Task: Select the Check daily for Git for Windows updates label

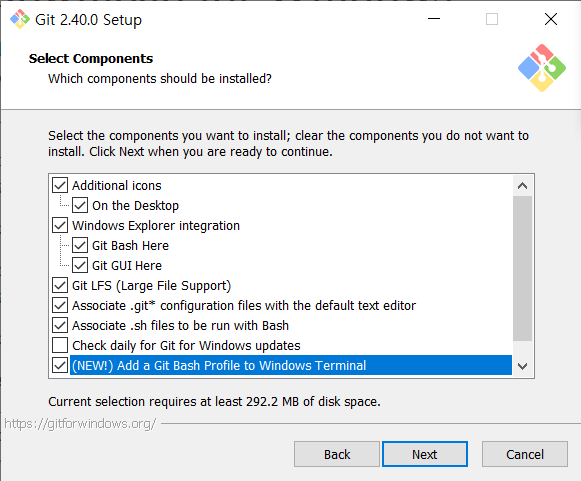Action: point(186,345)
